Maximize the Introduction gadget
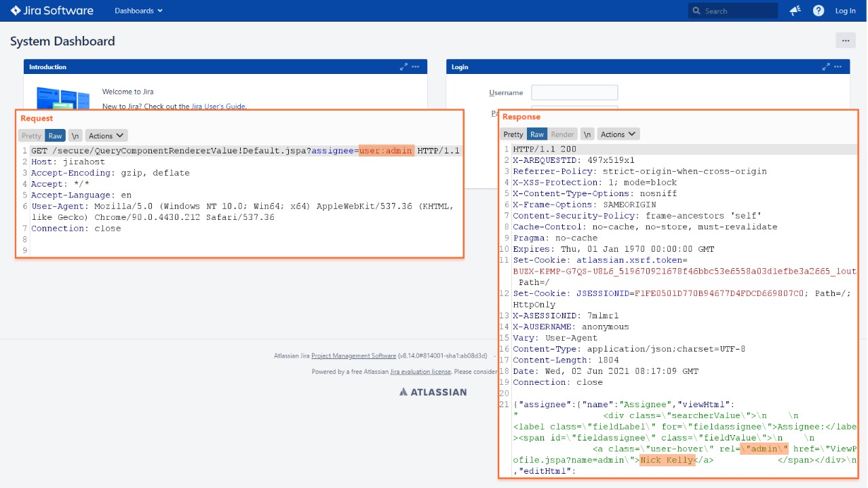 click(x=403, y=67)
